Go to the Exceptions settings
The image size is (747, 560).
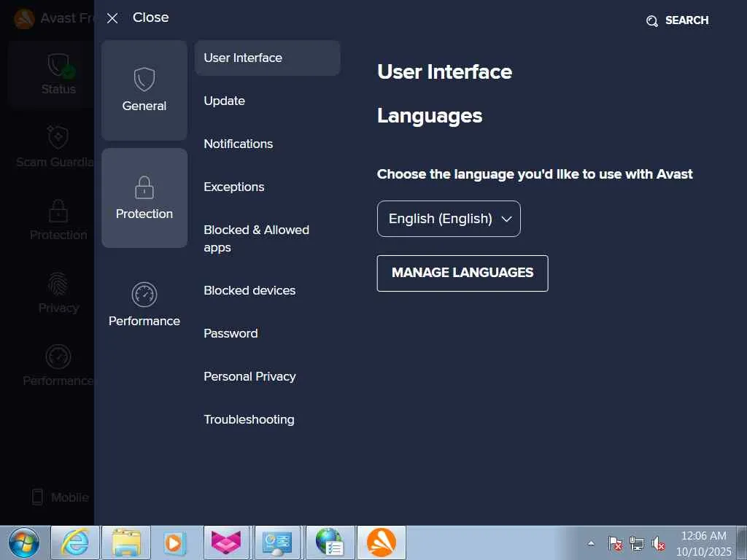pyautogui.click(x=234, y=187)
